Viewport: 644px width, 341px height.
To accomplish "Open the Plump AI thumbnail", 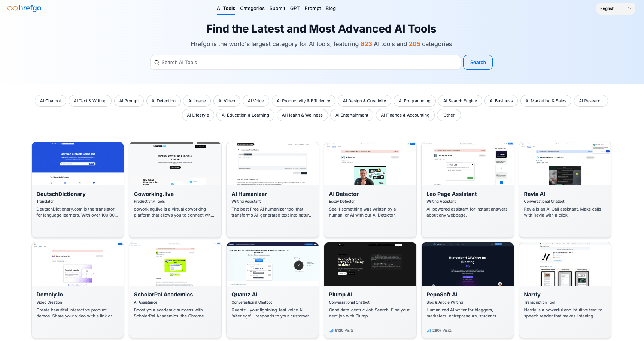I will 370,264.
